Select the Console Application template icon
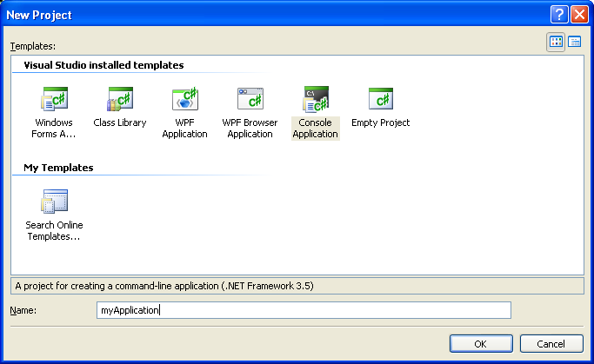594x364 pixels. [x=316, y=99]
